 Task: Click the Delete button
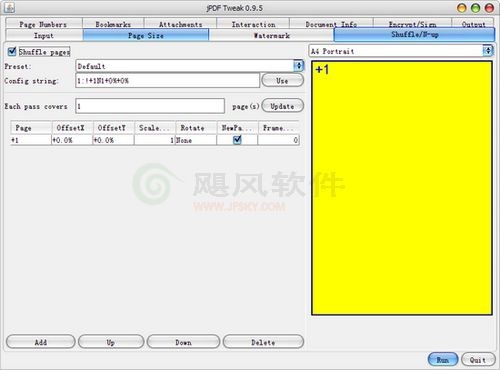(263, 342)
